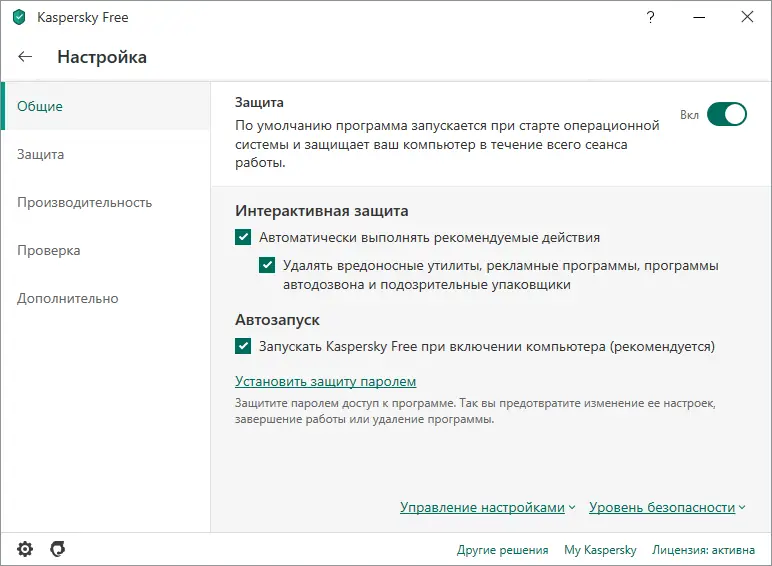Expand the Уровень безопасности dropdown
The height and width of the screenshot is (566, 772).
click(x=667, y=507)
